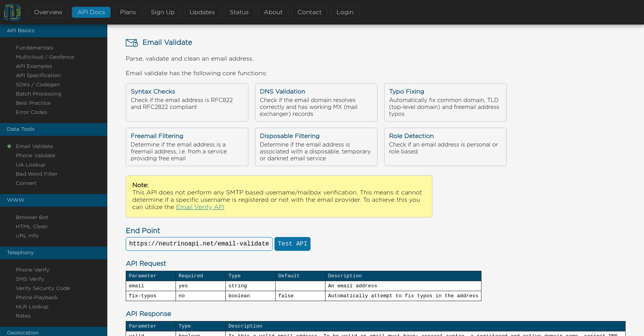Click the Typo Fixing card
This screenshot has width=644, height=336.
pyautogui.click(x=445, y=102)
